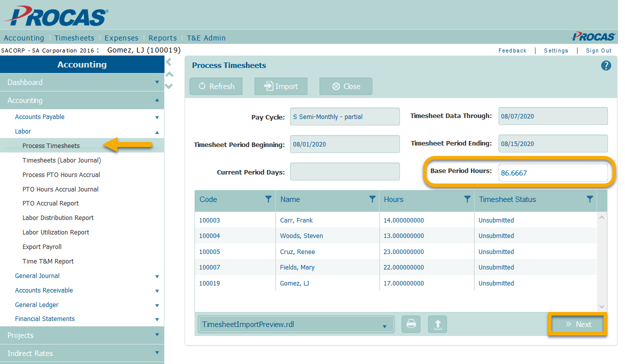Click the upload arrow icon
The image size is (625, 364).
tap(437, 324)
